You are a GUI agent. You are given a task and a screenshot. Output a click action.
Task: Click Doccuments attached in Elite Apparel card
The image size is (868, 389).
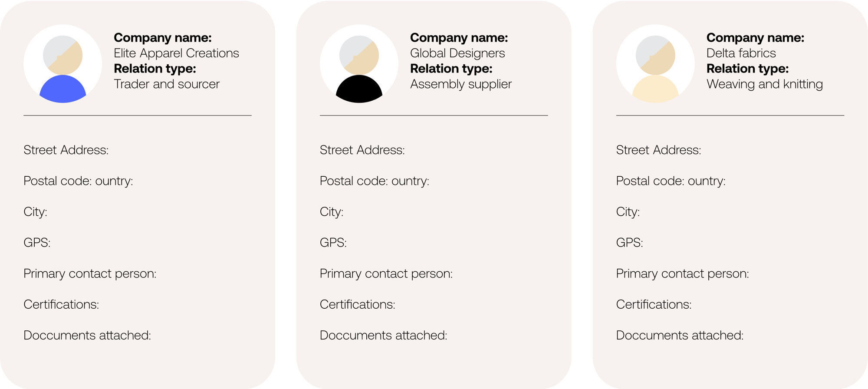point(87,335)
